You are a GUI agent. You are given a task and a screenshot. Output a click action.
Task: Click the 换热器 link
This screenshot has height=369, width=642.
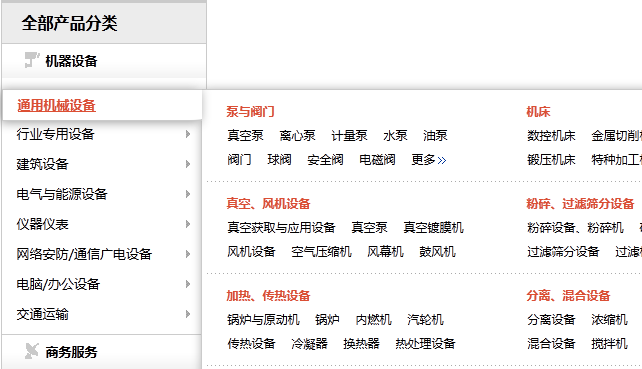(x=362, y=343)
